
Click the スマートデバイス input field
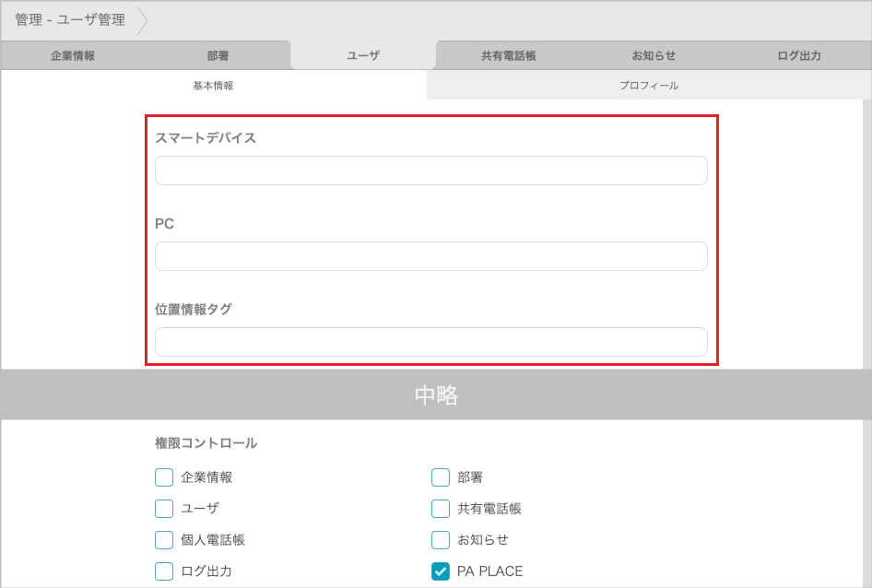[x=430, y=171]
